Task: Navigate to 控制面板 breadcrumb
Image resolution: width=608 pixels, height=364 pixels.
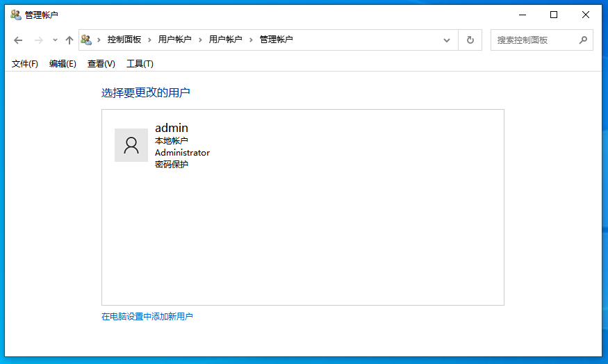Action: pos(124,40)
